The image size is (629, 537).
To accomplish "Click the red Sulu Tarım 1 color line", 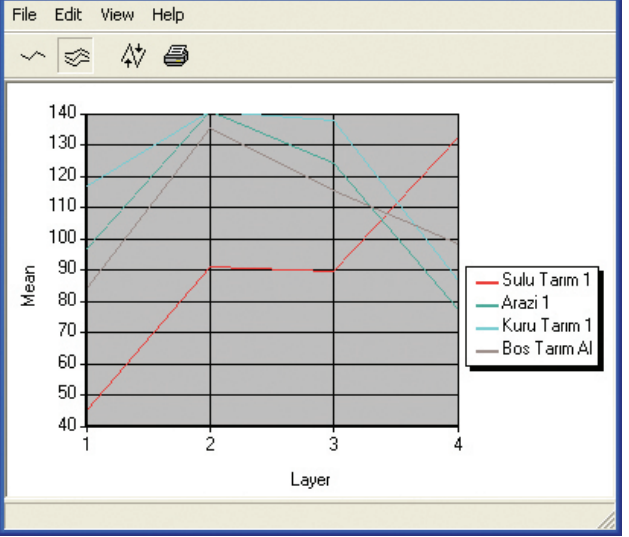I will click(x=485, y=282).
